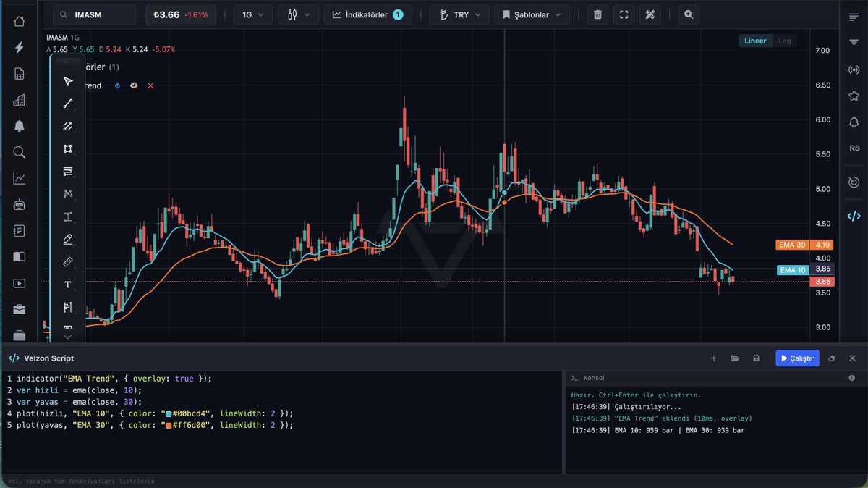Select the ruler measure tool
868x488 pixels.
[68, 261]
